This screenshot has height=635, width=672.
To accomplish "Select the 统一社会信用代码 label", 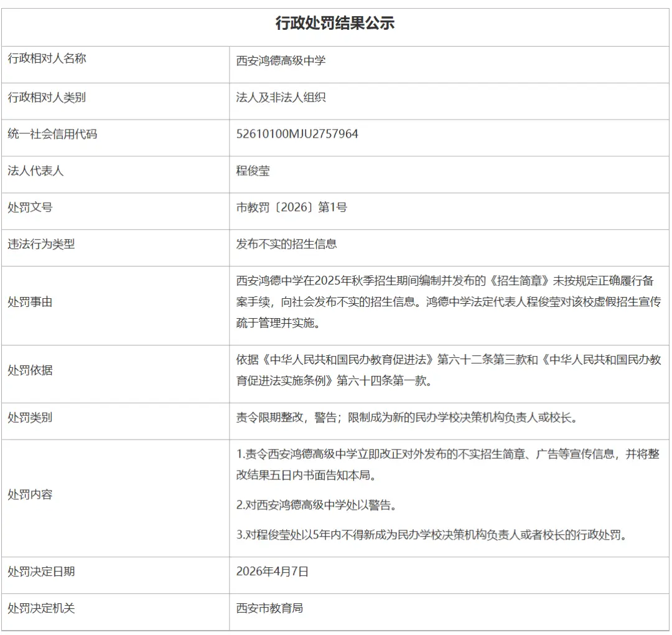I will pos(52,134).
